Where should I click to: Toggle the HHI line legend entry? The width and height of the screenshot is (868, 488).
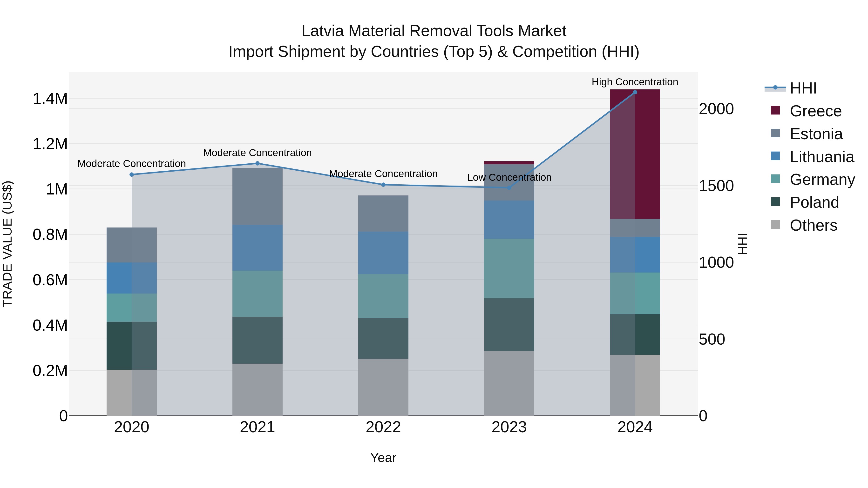click(x=791, y=88)
